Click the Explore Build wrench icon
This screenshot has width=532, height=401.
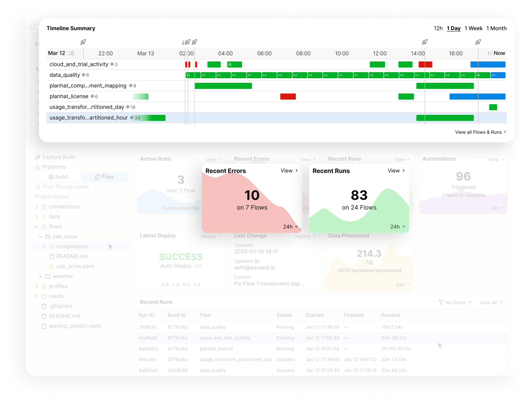point(38,157)
